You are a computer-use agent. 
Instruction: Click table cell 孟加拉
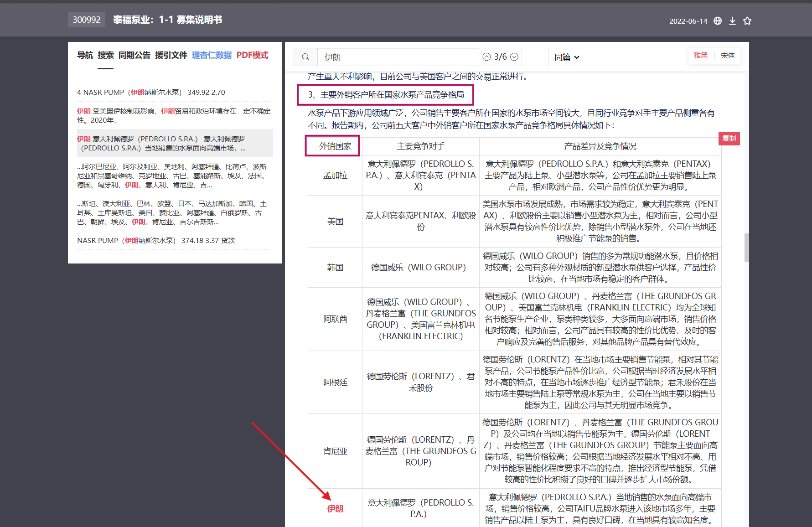[335, 175]
